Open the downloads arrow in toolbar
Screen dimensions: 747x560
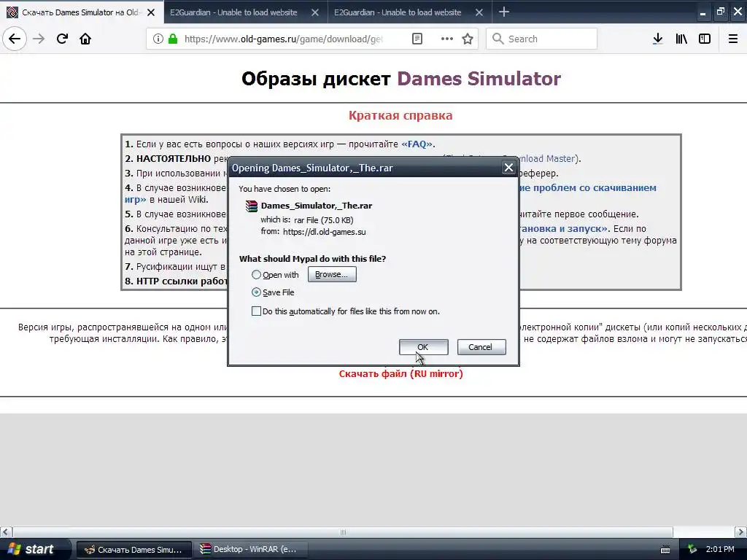point(657,39)
